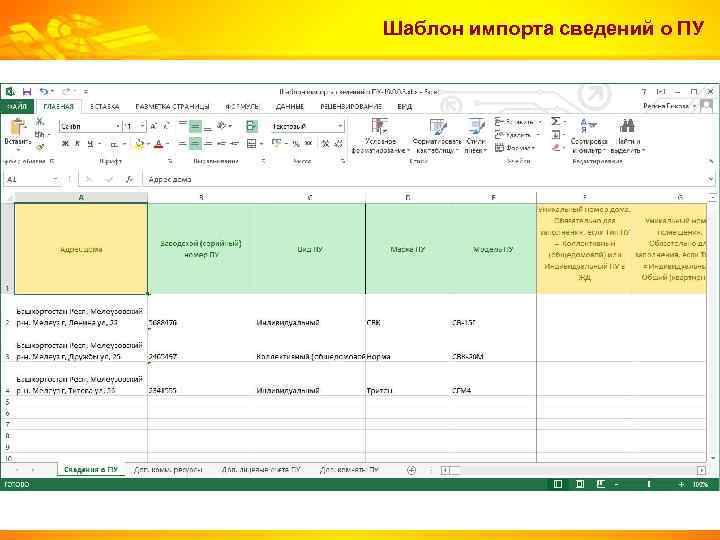Viewport: 720px width, 540px height.
Task: Click the Insert Function fx icon
Action: pyautogui.click(x=129, y=180)
